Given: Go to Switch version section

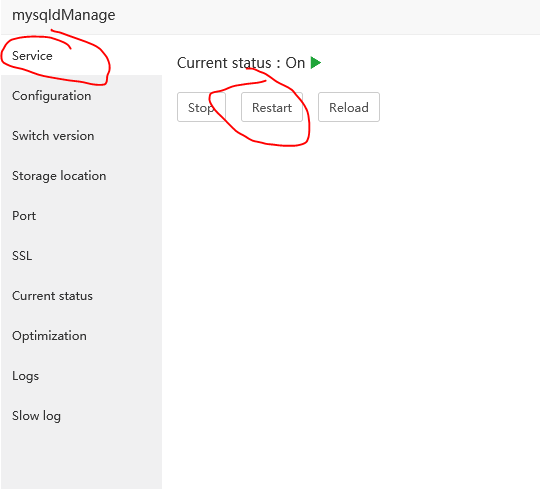Looking at the screenshot, I should [x=81, y=136].
